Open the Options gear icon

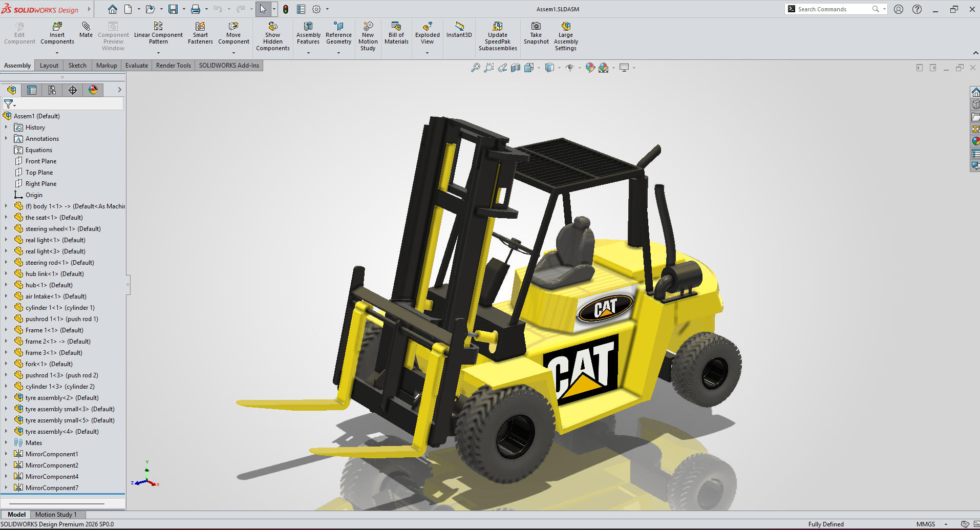pos(316,9)
